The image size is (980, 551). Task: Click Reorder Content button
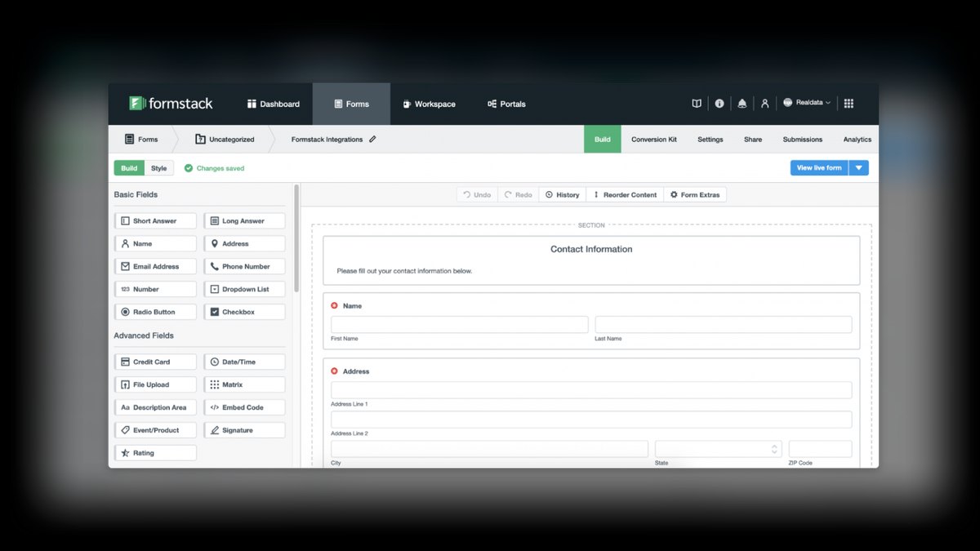point(625,195)
